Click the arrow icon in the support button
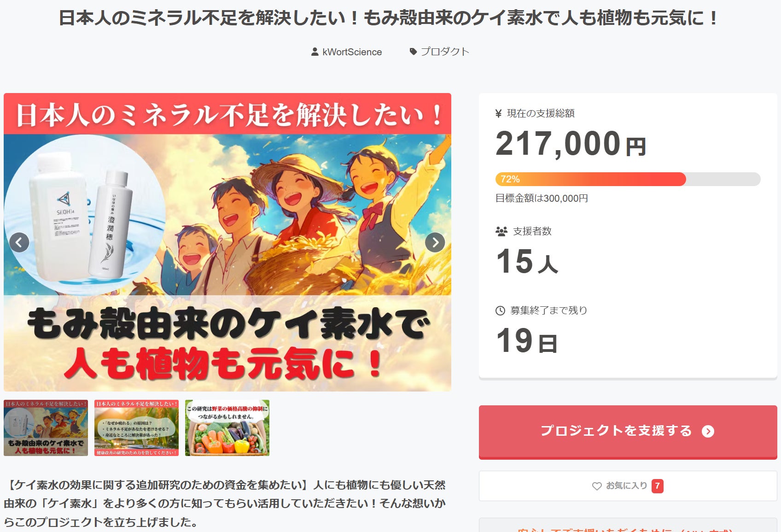This screenshot has width=781, height=532. tap(708, 431)
